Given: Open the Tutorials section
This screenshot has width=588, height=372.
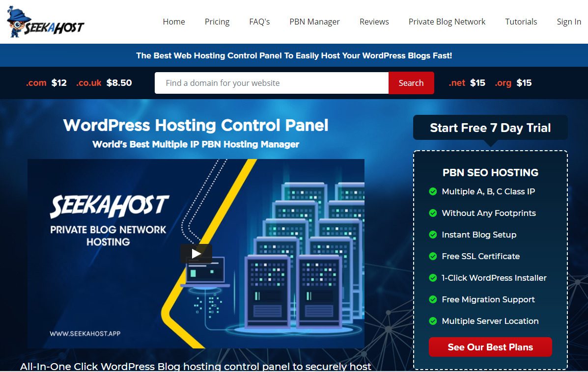Looking at the screenshot, I should [521, 22].
